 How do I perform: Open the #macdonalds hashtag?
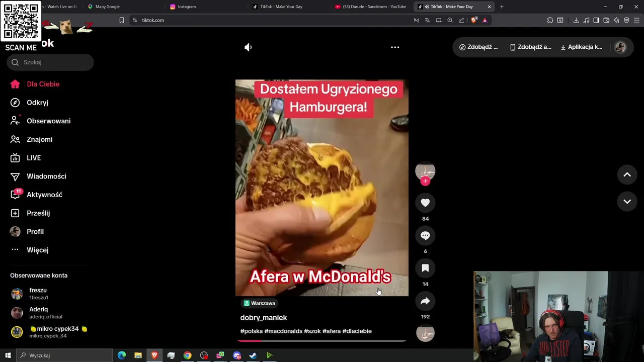click(x=283, y=331)
